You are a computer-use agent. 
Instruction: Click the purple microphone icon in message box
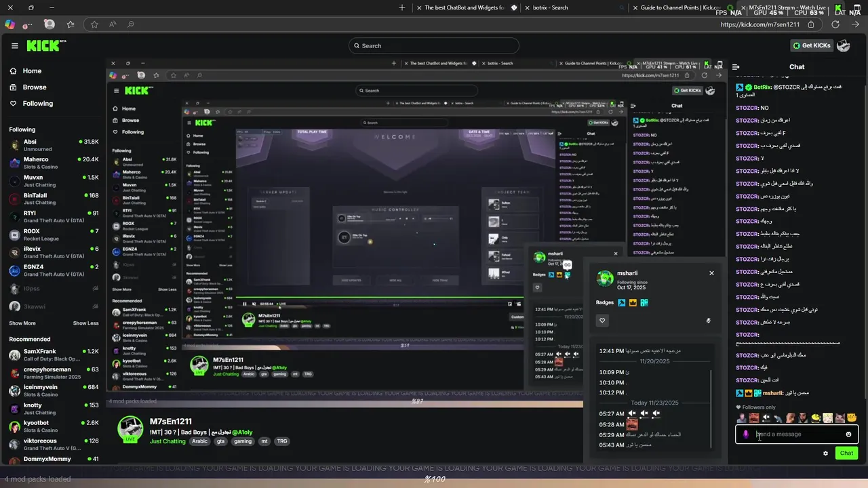746,434
